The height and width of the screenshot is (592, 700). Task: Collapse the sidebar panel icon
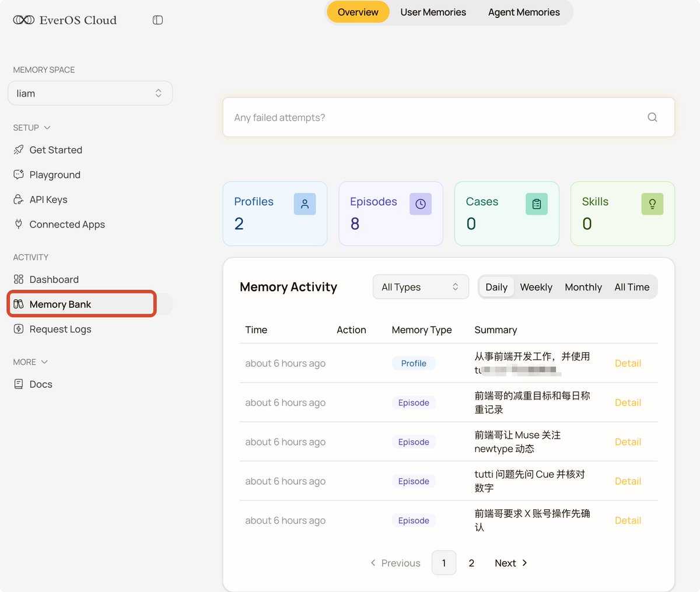pos(157,20)
